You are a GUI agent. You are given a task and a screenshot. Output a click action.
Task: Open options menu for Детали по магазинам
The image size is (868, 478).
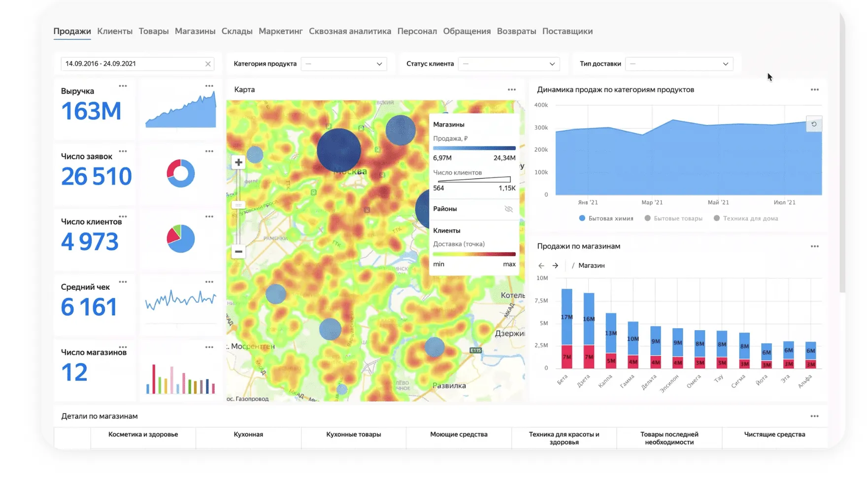pos(814,416)
